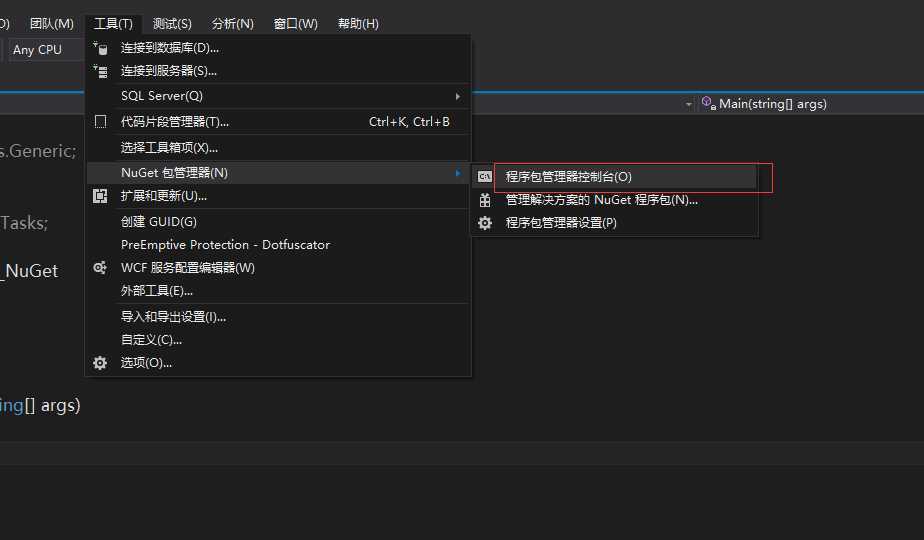Launch PreEmptive Protection - Dotfuscator
Image resolution: width=924 pixels, height=540 pixels.
click(x=278, y=245)
